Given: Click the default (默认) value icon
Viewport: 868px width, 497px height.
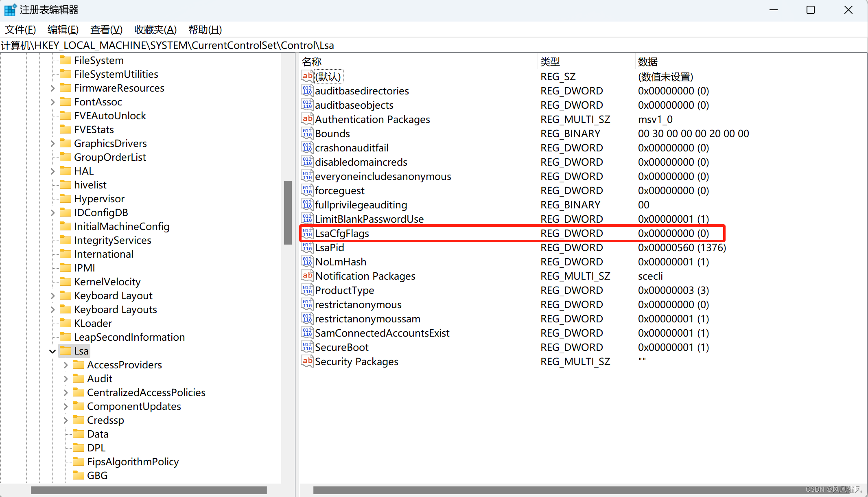Looking at the screenshot, I should 307,77.
